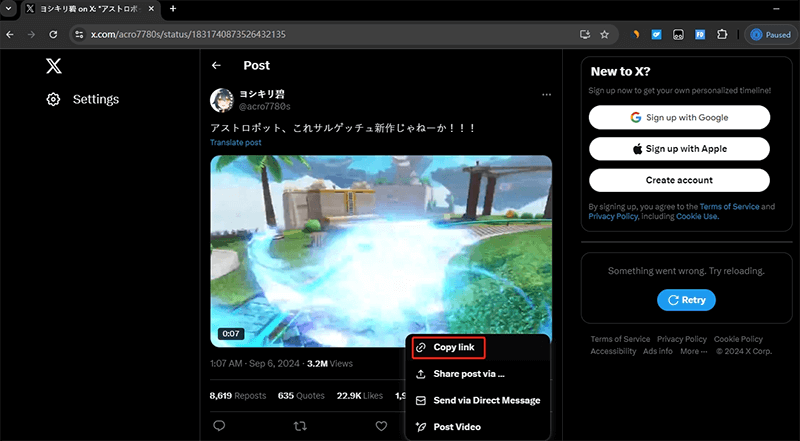The height and width of the screenshot is (441, 800).
Task: Click footer Terms of Service link
Action: tap(620, 339)
